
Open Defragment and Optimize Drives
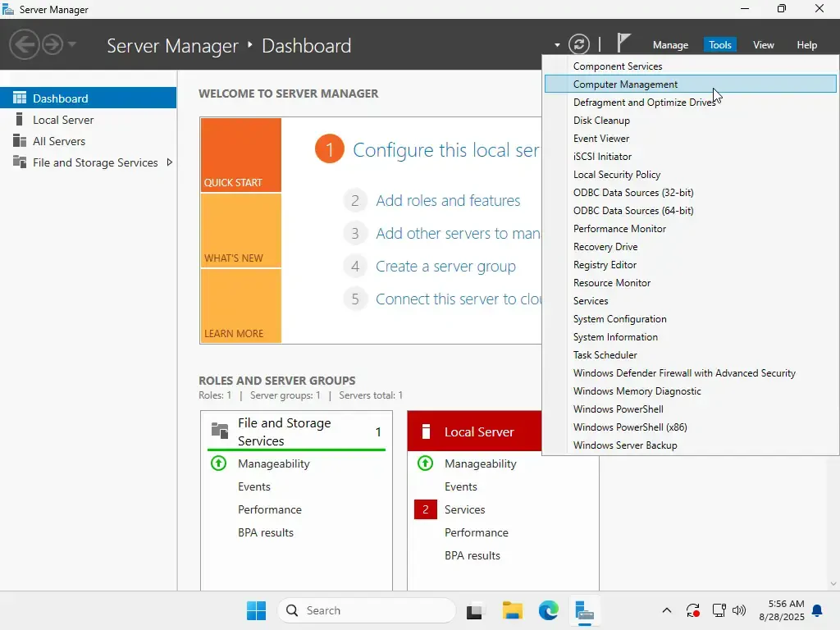coord(690,103)
